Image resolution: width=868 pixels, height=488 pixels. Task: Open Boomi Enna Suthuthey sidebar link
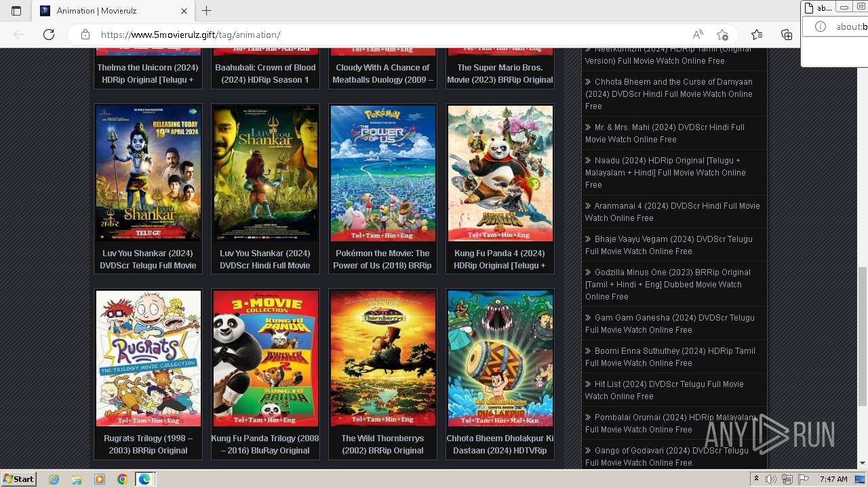(x=670, y=357)
